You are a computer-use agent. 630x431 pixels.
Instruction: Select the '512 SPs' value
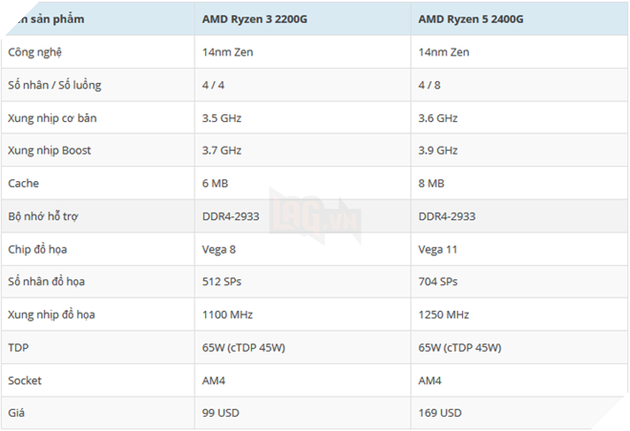(x=221, y=282)
